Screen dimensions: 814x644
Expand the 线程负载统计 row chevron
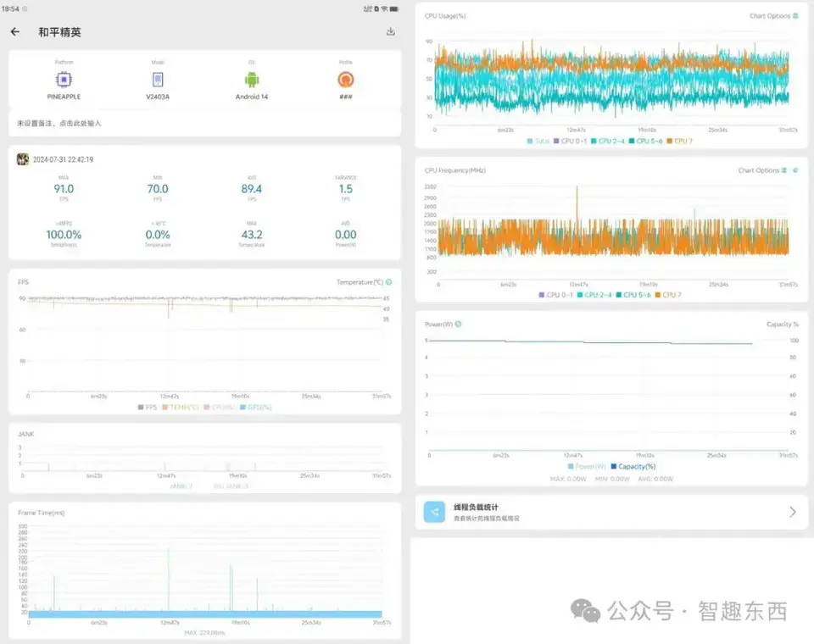(x=793, y=512)
